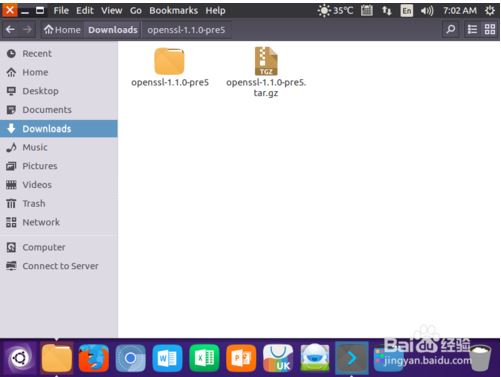Open the 7:02 AM clock menu

click(460, 11)
